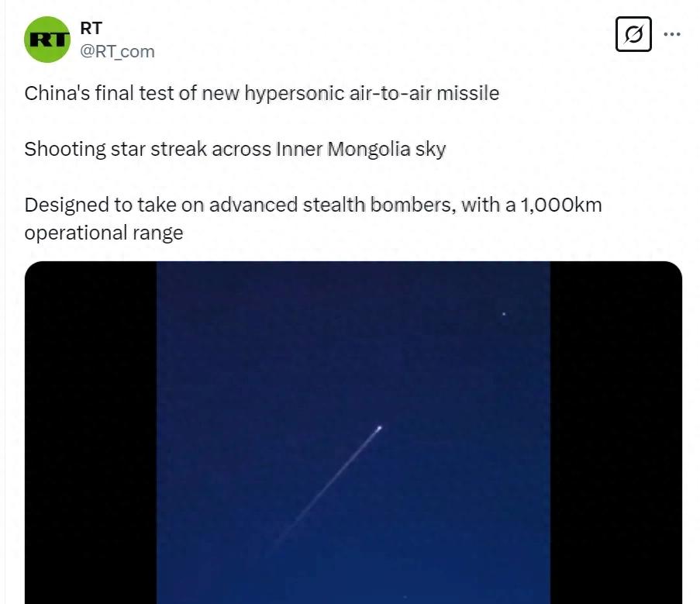Click the small star dot in video
700x604 pixels.
[x=504, y=314]
